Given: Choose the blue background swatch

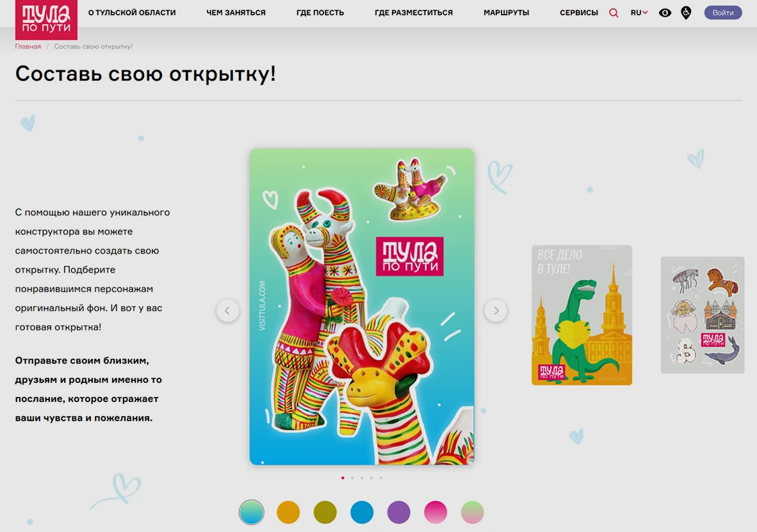Looking at the screenshot, I should click(362, 512).
